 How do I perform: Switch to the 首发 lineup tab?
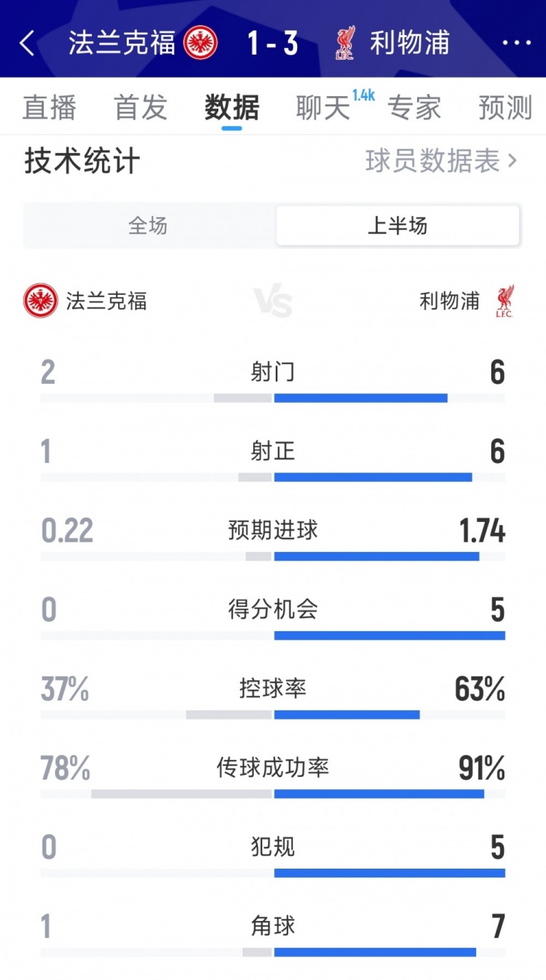[x=141, y=108]
